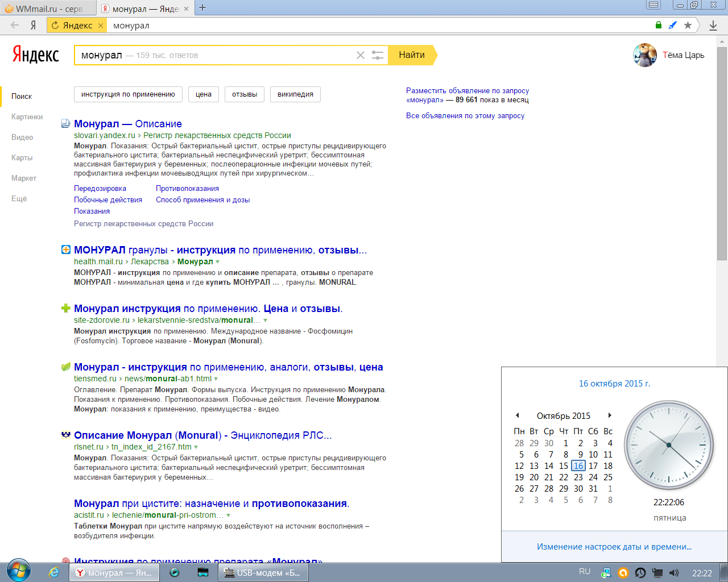
Task: Open 'Изменение настроек даты и времени' link
Action: tap(614, 547)
